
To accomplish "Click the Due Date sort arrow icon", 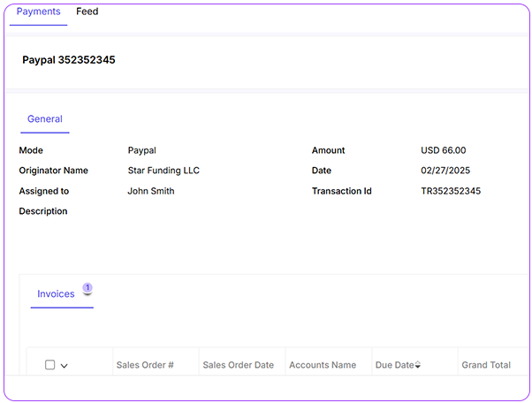I will pos(418,366).
